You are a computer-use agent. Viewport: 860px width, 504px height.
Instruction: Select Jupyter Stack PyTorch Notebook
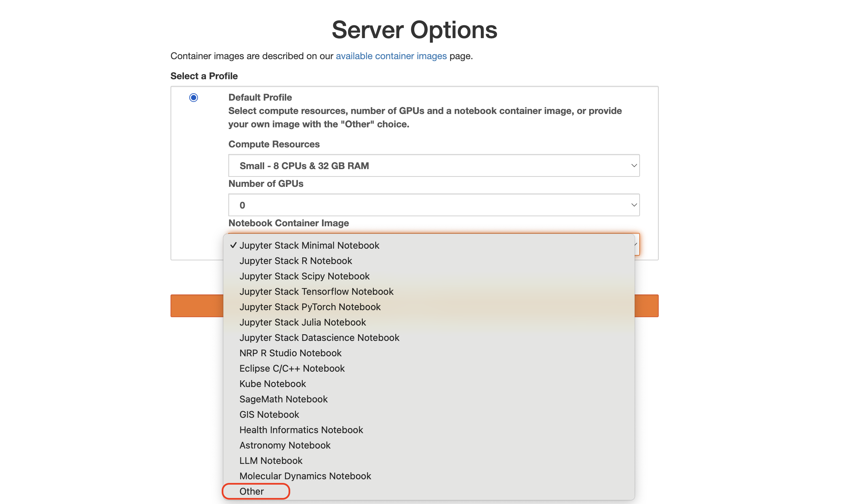pos(429,306)
